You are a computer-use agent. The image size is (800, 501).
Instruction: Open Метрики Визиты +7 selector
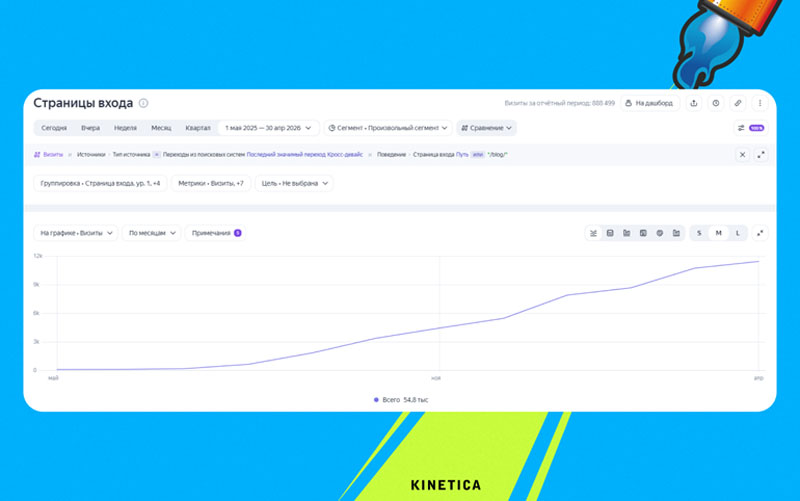click(211, 183)
